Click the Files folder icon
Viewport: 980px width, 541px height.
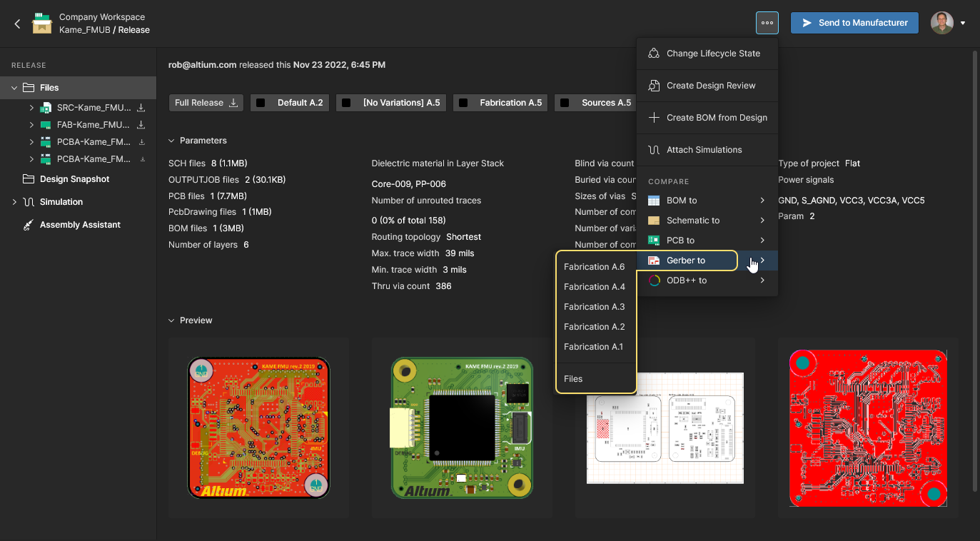tap(29, 88)
